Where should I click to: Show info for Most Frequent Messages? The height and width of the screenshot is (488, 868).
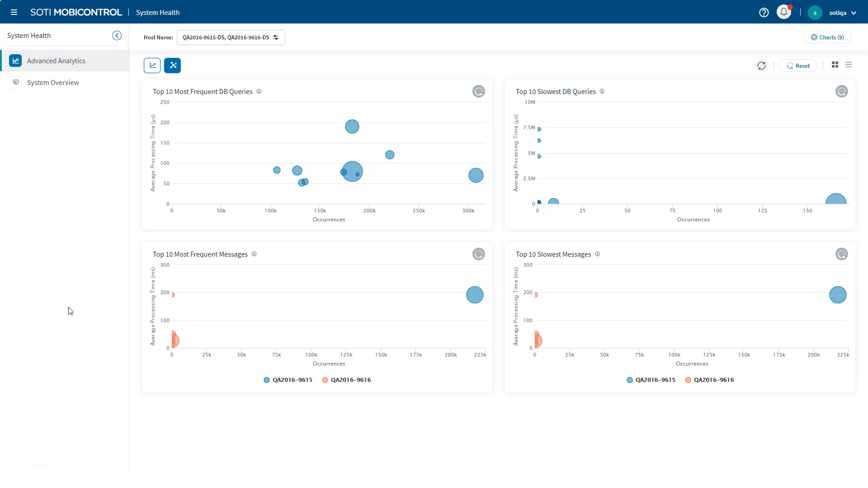(x=254, y=254)
